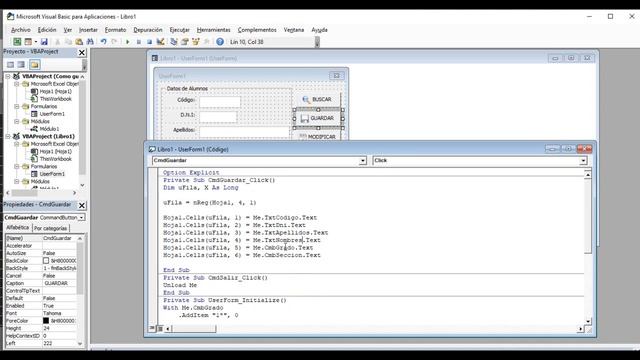640x360 pixels.
Task: Click the BackColor color swatch
Action: (46, 261)
